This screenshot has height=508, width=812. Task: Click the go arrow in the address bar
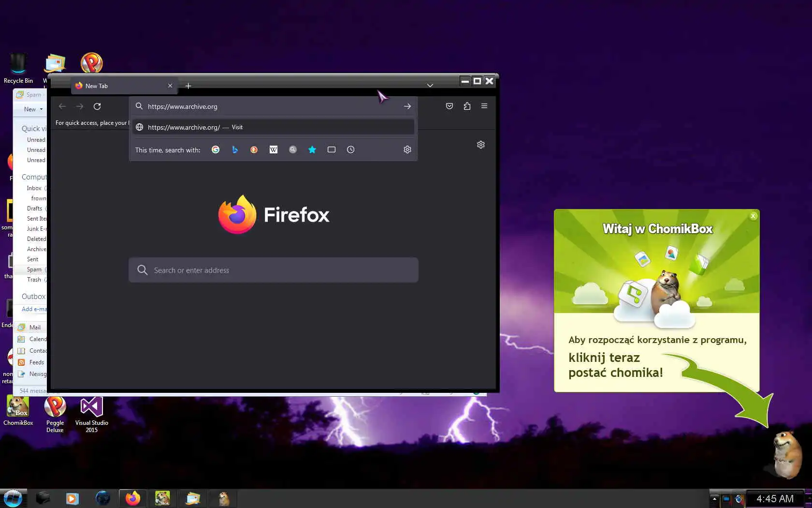407,106
